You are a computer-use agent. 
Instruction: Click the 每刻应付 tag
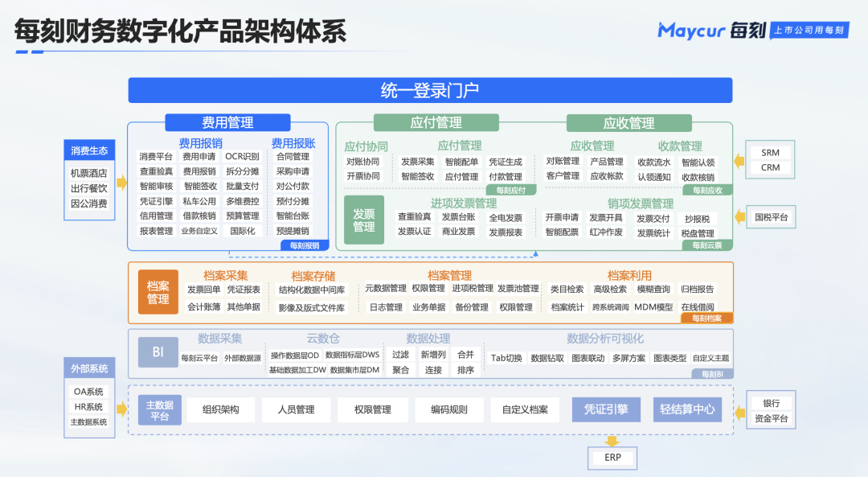pos(510,190)
